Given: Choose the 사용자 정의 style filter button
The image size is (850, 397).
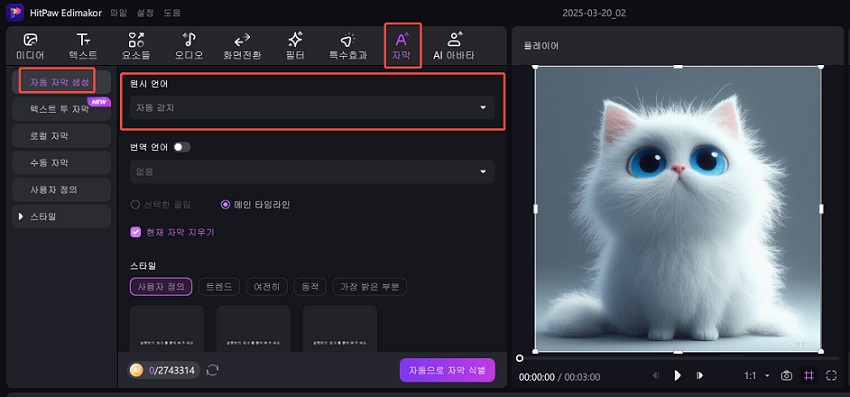Looking at the screenshot, I should 161,287.
